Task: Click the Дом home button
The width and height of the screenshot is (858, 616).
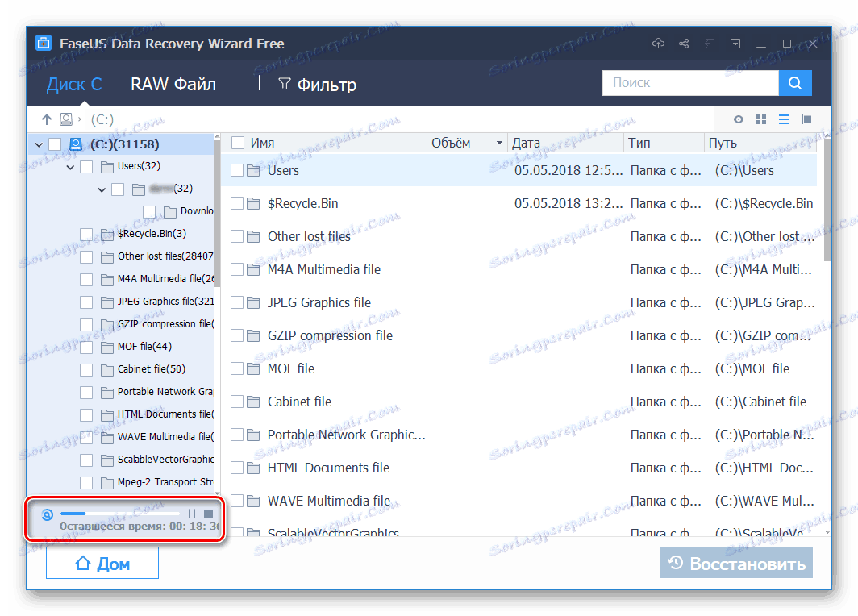Action: 102,563
